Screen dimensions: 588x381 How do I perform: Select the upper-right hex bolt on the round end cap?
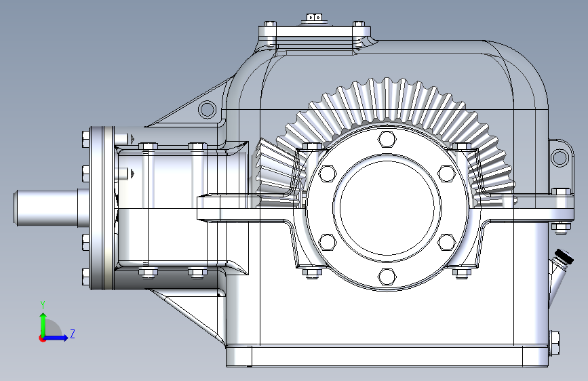coord(447,174)
